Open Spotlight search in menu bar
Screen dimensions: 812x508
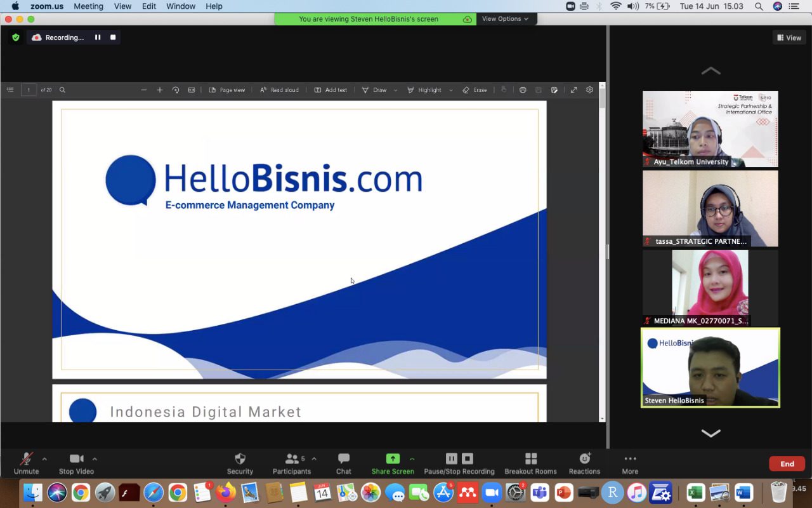(759, 6)
